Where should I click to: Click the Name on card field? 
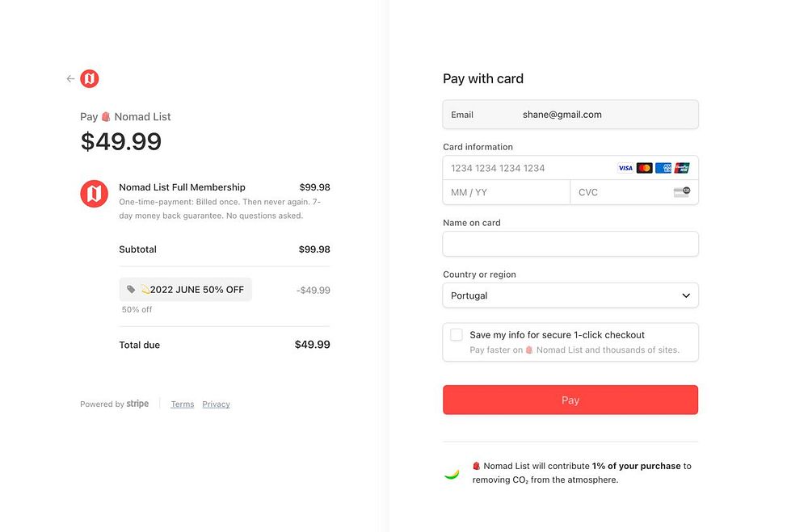570,244
